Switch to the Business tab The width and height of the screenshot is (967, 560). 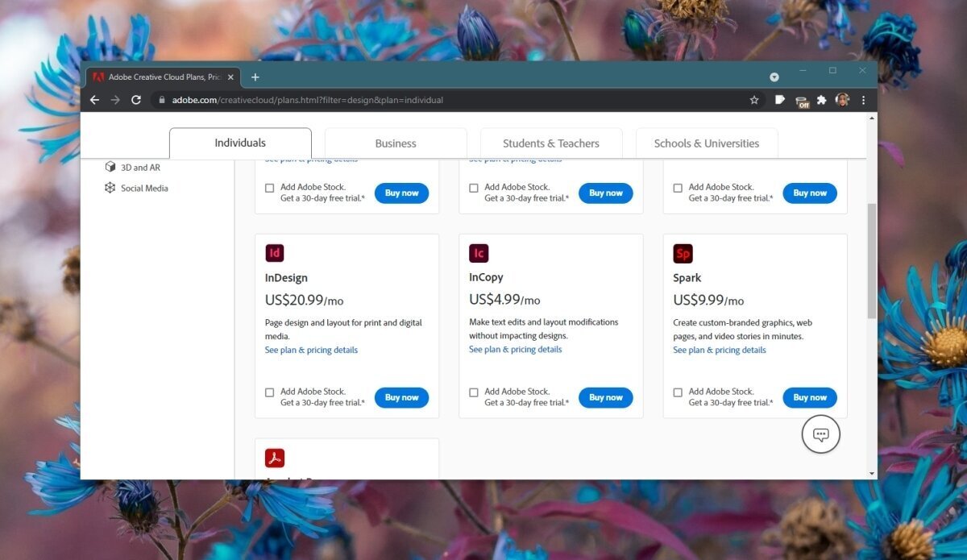coord(396,143)
